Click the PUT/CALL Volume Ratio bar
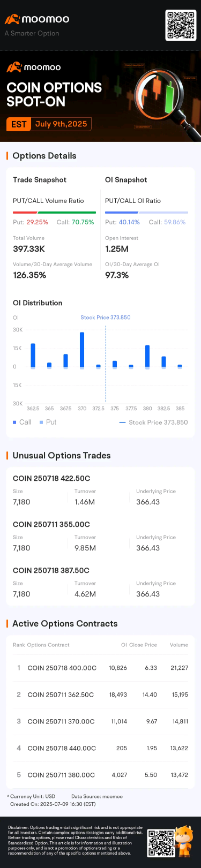This screenshot has height=868, width=201. pos(55,213)
